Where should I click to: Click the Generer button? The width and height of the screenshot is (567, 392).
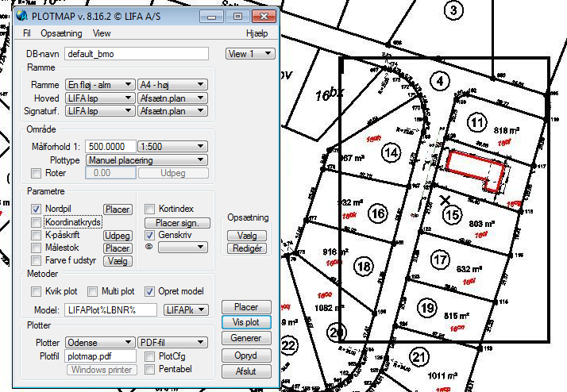[246, 338]
